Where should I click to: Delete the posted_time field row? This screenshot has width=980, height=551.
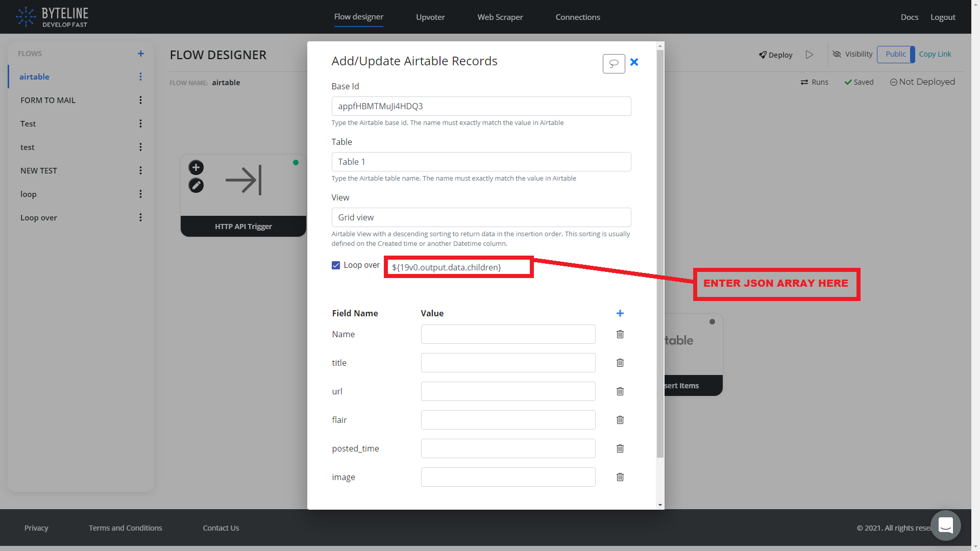click(620, 448)
